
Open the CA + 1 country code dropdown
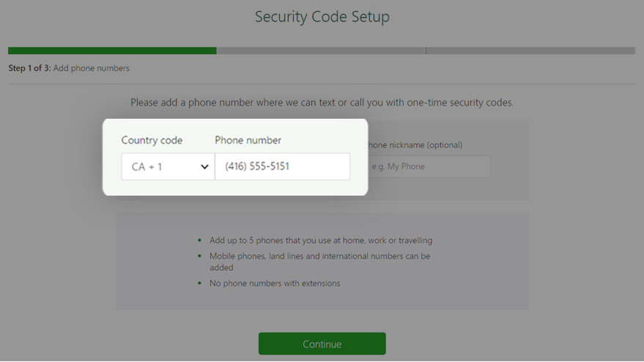(168, 166)
